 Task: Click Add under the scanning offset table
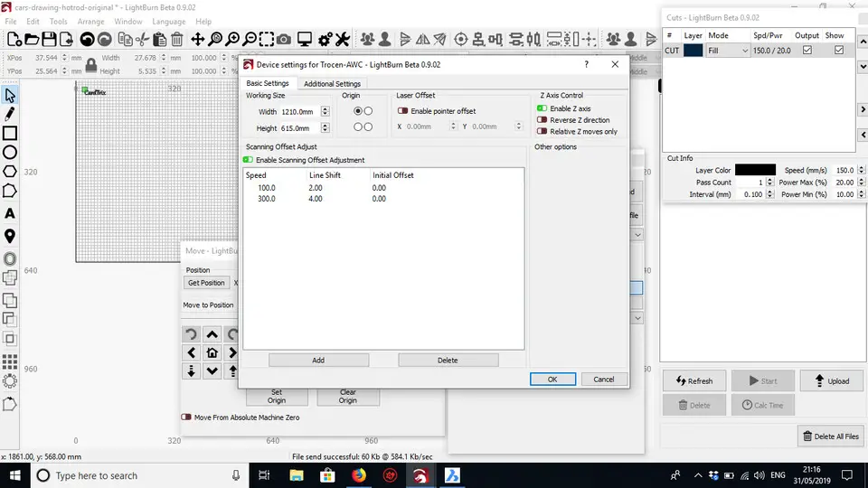[x=318, y=361]
